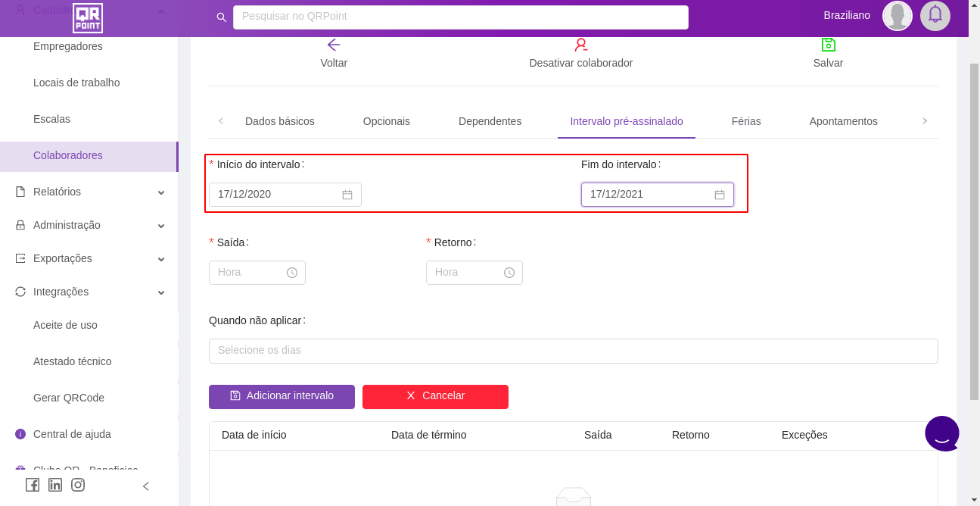
Task: Collapse the sidebar with the left chevron
Action: [146, 486]
